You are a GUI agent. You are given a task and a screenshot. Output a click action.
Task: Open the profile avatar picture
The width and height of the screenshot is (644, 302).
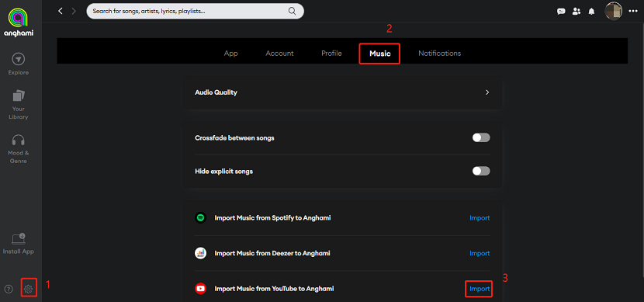coord(614,11)
